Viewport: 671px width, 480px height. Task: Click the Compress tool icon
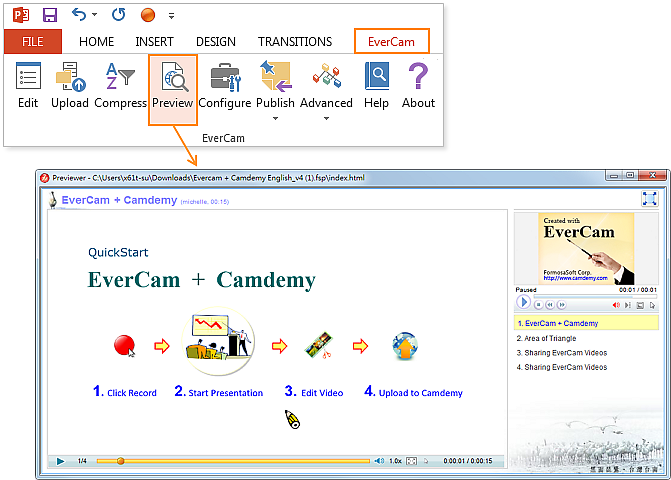[x=120, y=76]
